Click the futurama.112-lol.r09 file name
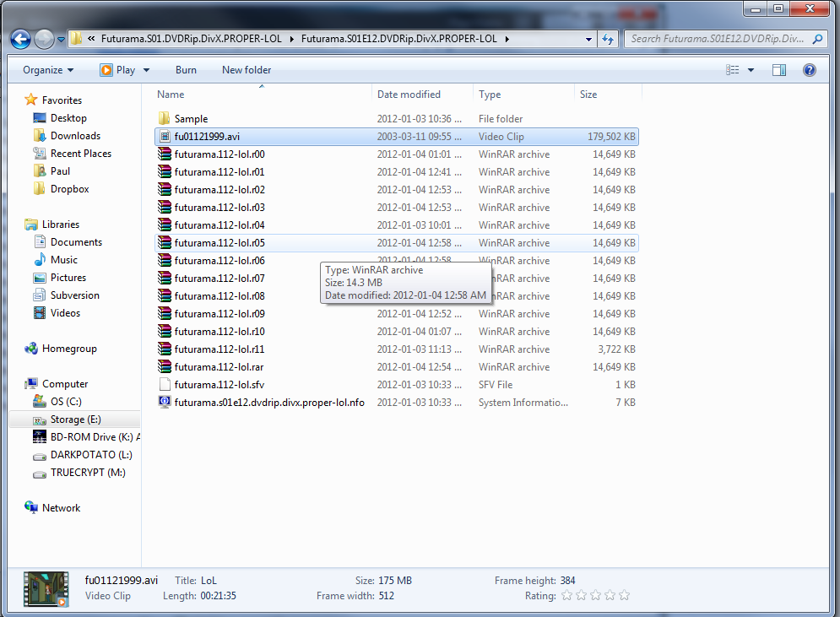This screenshot has width=840, height=617. pyautogui.click(x=219, y=313)
